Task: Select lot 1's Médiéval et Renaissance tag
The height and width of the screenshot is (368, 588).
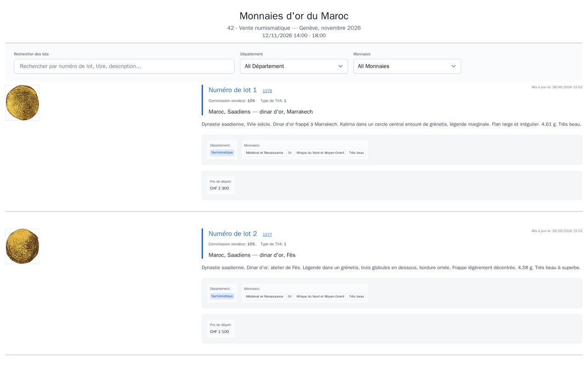Action: point(265,153)
